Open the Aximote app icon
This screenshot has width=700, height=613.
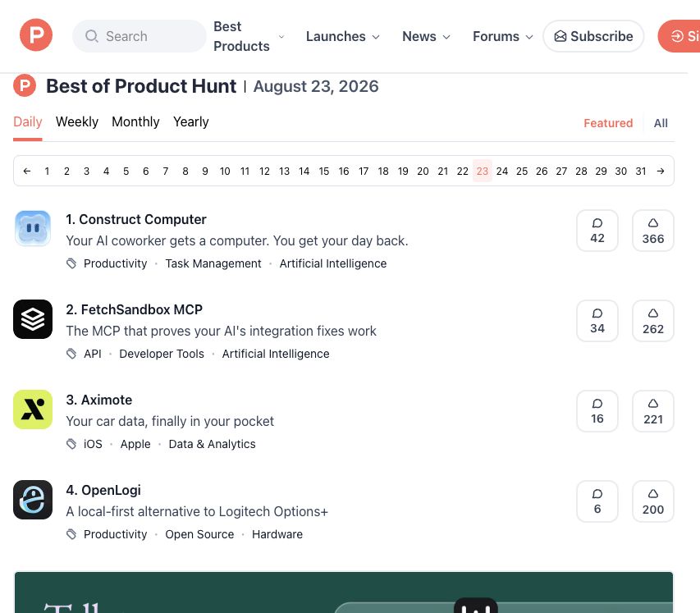pyautogui.click(x=33, y=409)
